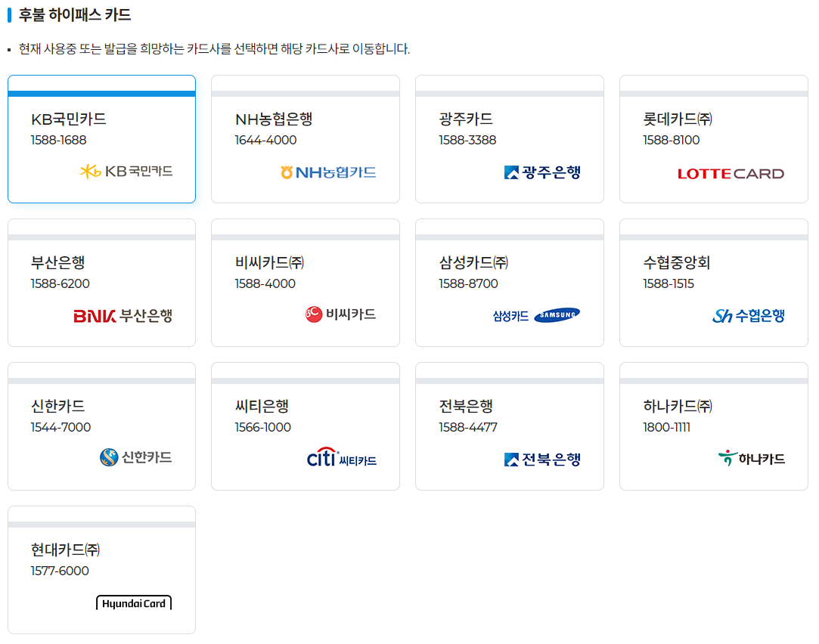819x644 pixels.
Task: Click the card company selection instruction text
Action: [x=214, y=48]
